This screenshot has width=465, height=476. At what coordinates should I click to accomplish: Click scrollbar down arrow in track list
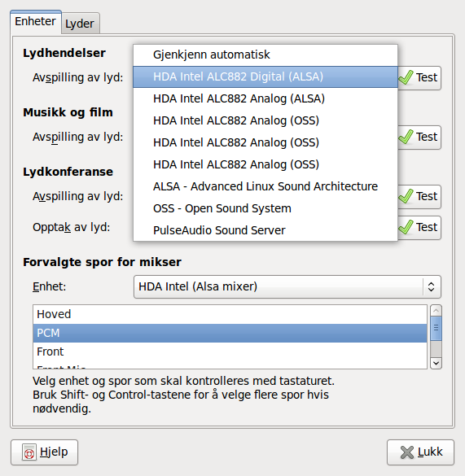pos(436,363)
